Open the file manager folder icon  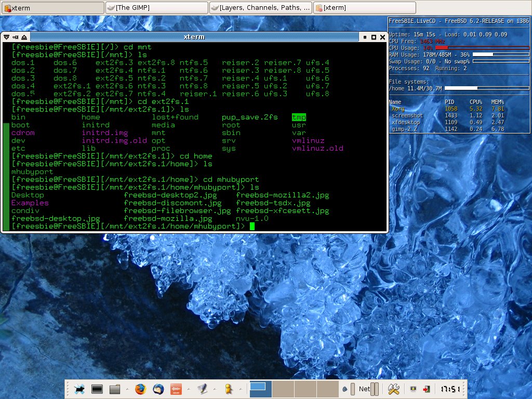pos(115,389)
